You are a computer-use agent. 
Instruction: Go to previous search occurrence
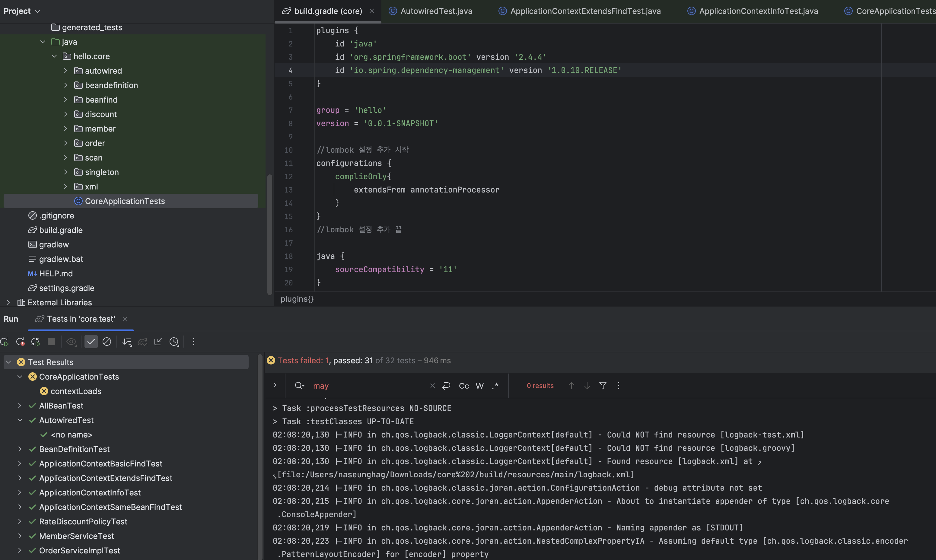pyautogui.click(x=571, y=386)
